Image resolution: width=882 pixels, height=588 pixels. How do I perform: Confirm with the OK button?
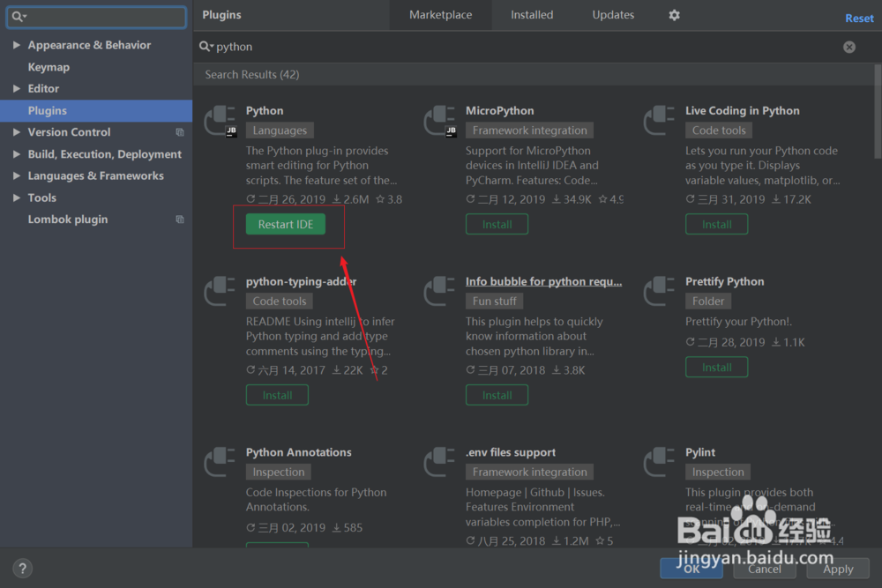click(691, 569)
